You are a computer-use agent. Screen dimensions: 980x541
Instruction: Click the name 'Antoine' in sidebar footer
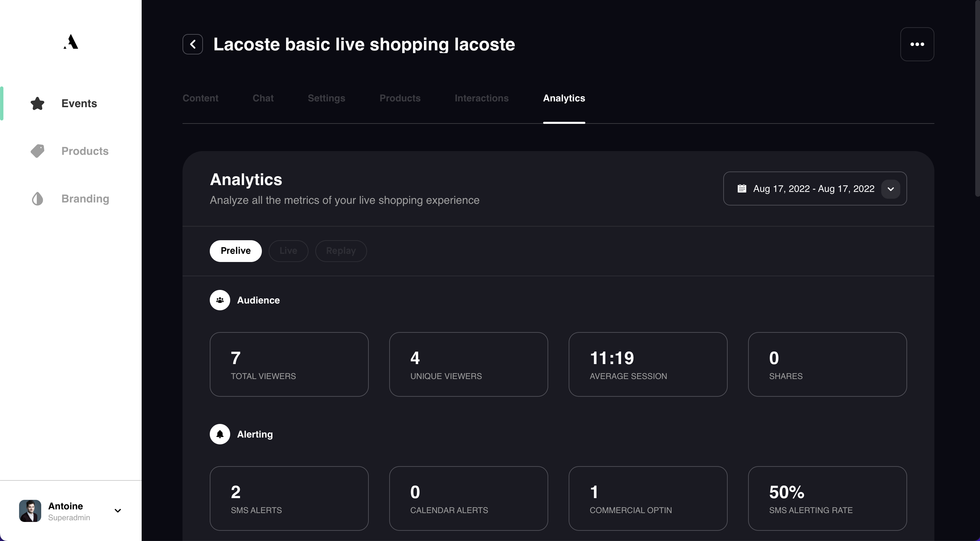(x=65, y=506)
